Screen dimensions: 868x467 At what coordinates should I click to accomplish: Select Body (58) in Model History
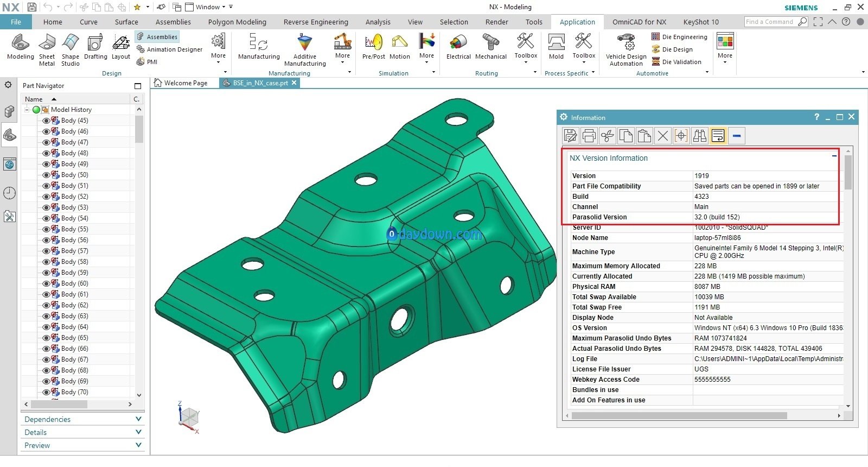point(75,262)
